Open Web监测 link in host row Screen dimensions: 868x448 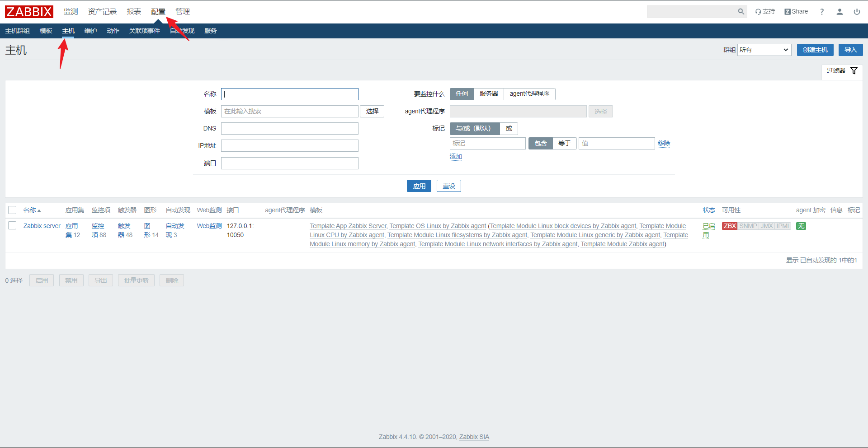click(x=209, y=226)
